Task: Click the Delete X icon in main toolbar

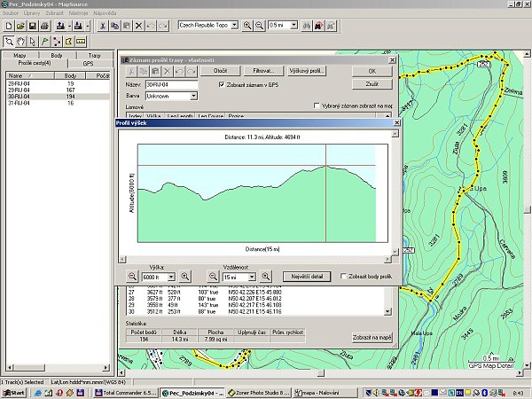Action: tap(138, 26)
